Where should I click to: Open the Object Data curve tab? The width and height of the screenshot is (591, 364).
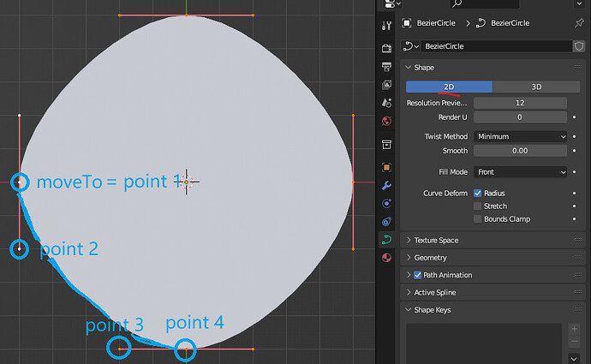386,239
